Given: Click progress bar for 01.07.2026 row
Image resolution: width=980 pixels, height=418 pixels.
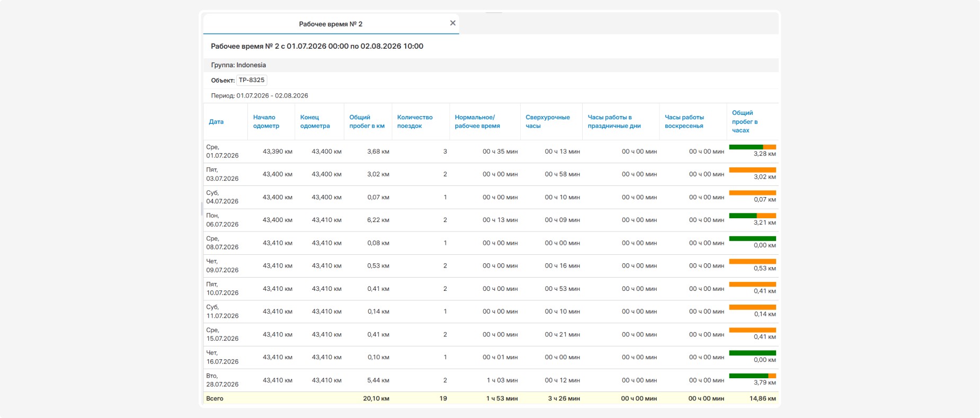Looking at the screenshot, I should [752, 147].
